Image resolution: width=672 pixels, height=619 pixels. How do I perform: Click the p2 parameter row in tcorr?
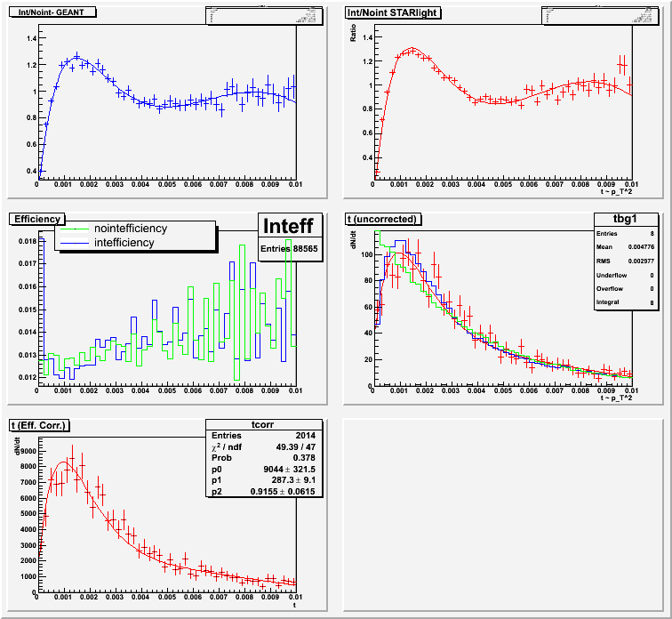pyautogui.click(x=261, y=490)
